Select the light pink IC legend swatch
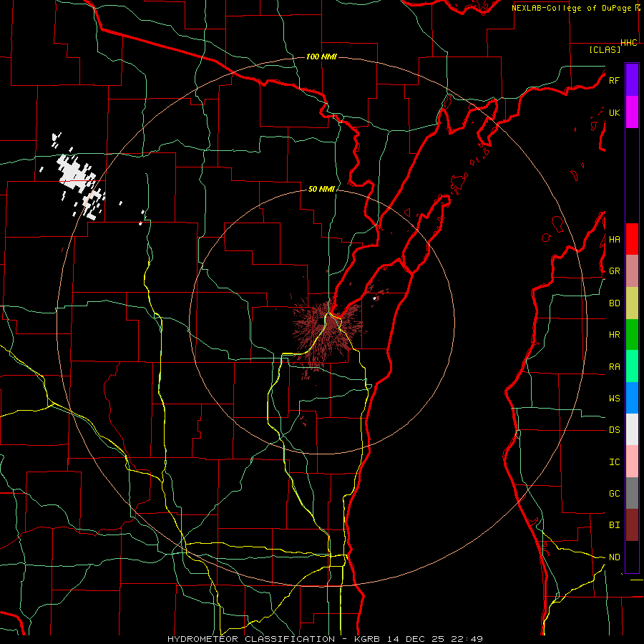The width and height of the screenshot is (644, 644). click(x=632, y=462)
